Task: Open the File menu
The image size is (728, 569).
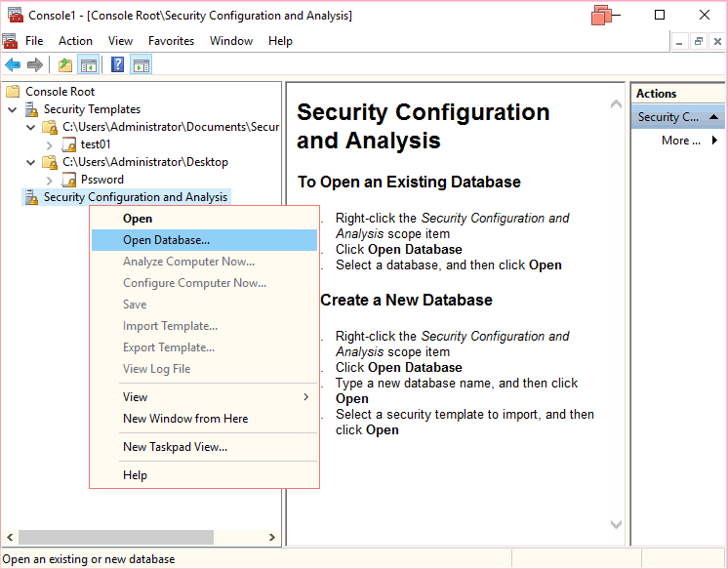Action: click(34, 41)
